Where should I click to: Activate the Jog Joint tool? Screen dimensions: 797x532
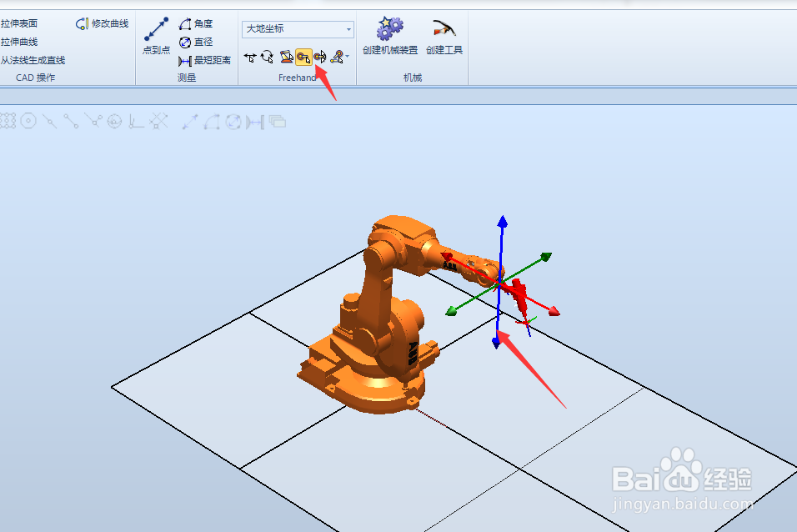(x=286, y=57)
